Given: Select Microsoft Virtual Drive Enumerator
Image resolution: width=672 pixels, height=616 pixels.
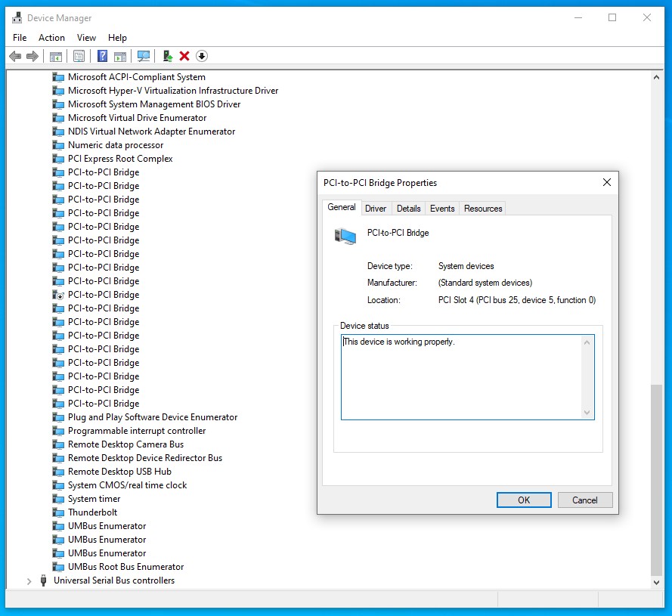Looking at the screenshot, I should coord(137,118).
